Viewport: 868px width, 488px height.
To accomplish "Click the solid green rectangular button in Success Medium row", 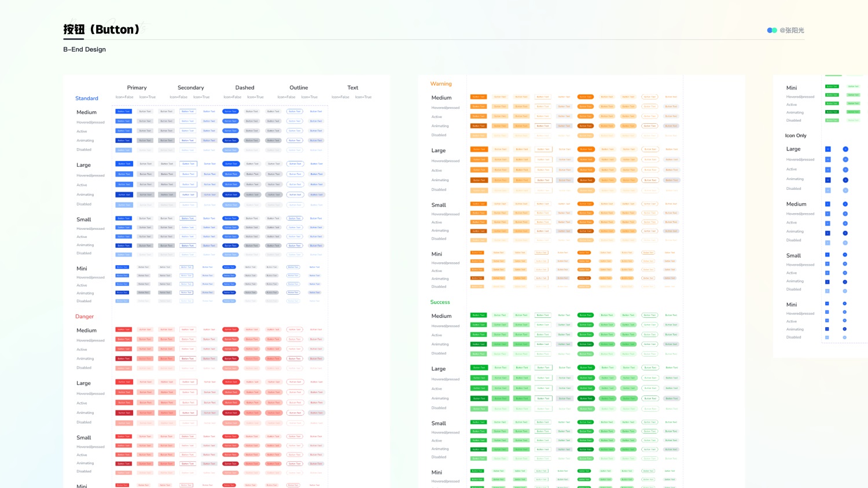I will (x=479, y=315).
